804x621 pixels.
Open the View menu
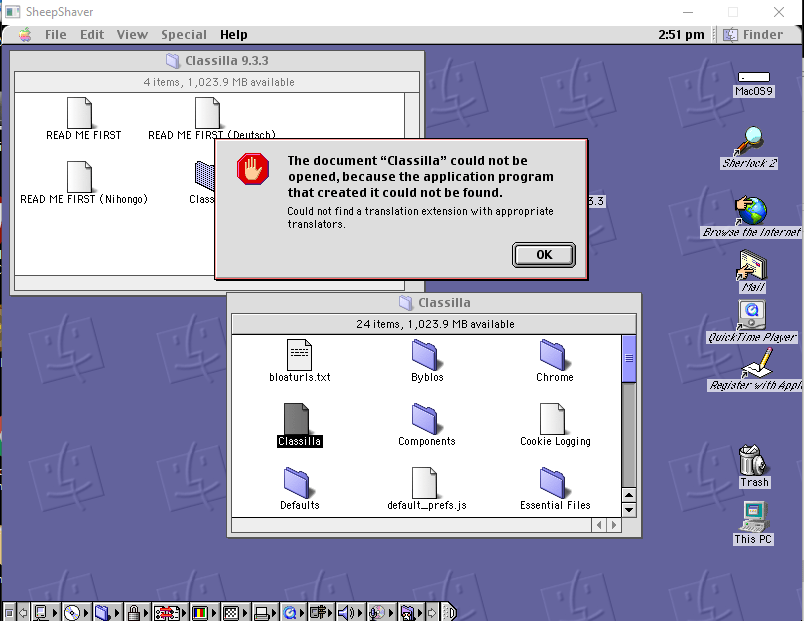132,34
